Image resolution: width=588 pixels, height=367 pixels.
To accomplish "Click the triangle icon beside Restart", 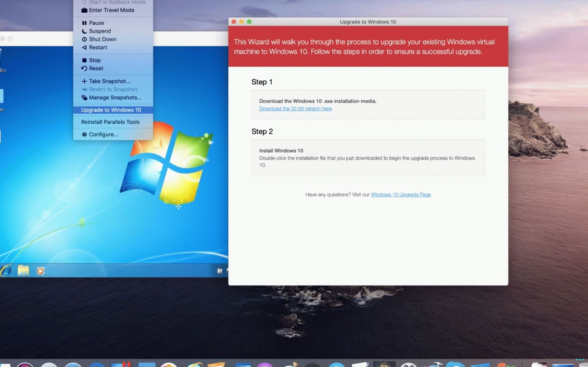I will 84,47.
